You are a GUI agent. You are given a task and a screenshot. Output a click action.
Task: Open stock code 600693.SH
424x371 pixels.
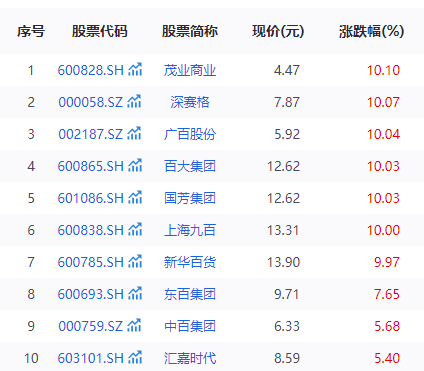tap(91, 294)
